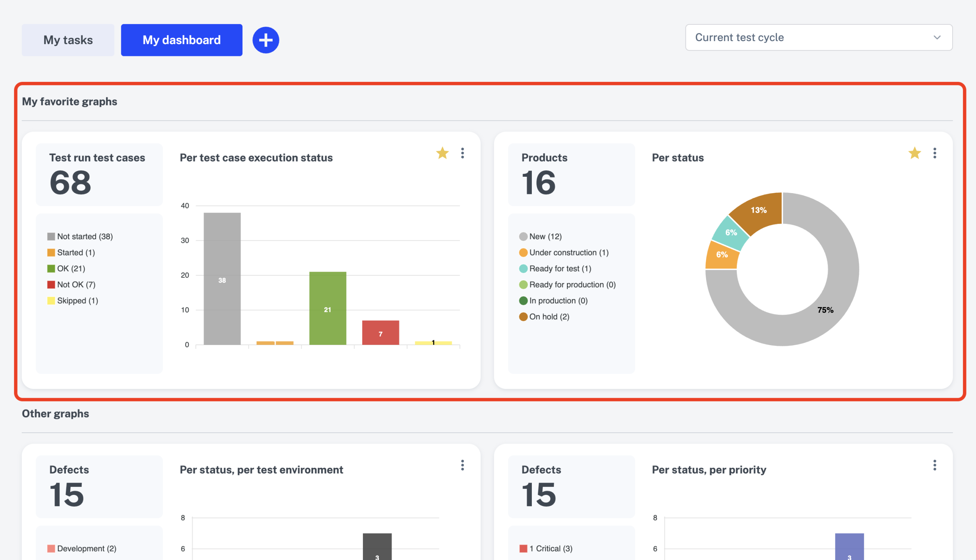Add a new dashboard with plus button
Viewport: 976px width, 560px height.
pyautogui.click(x=266, y=40)
